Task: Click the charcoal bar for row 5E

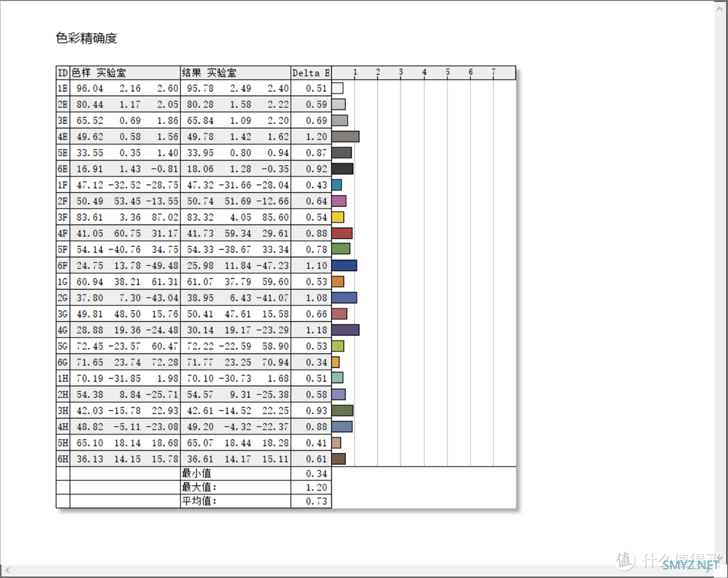Action: pyautogui.click(x=342, y=152)
